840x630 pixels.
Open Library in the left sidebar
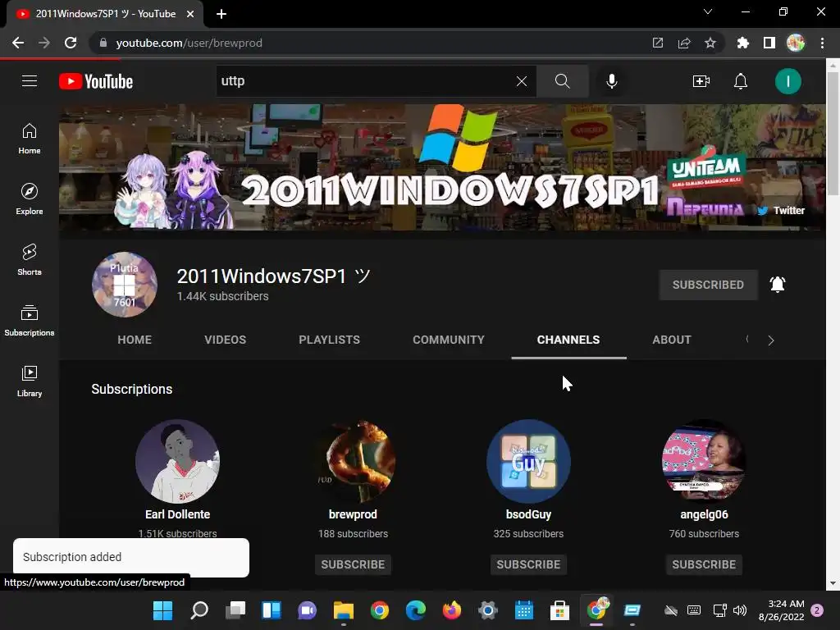point(30,381)
